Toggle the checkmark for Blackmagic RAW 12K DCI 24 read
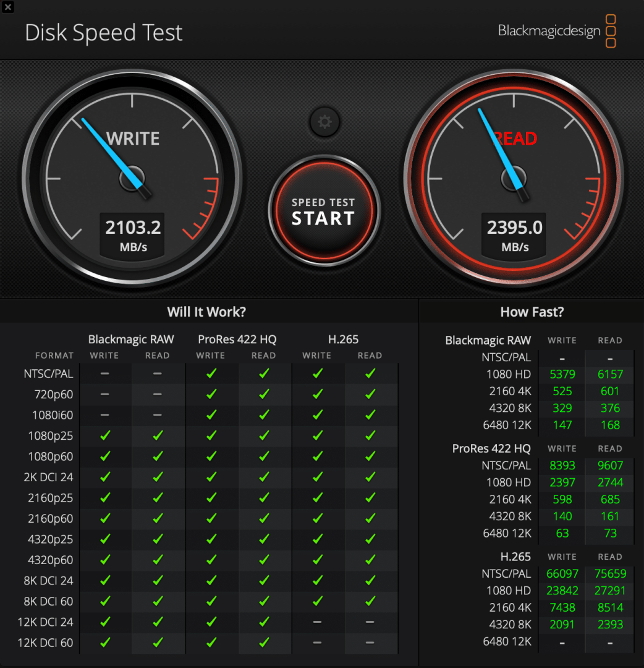The width and height of the screenshot is (644, 668). [x=157, y=622]
